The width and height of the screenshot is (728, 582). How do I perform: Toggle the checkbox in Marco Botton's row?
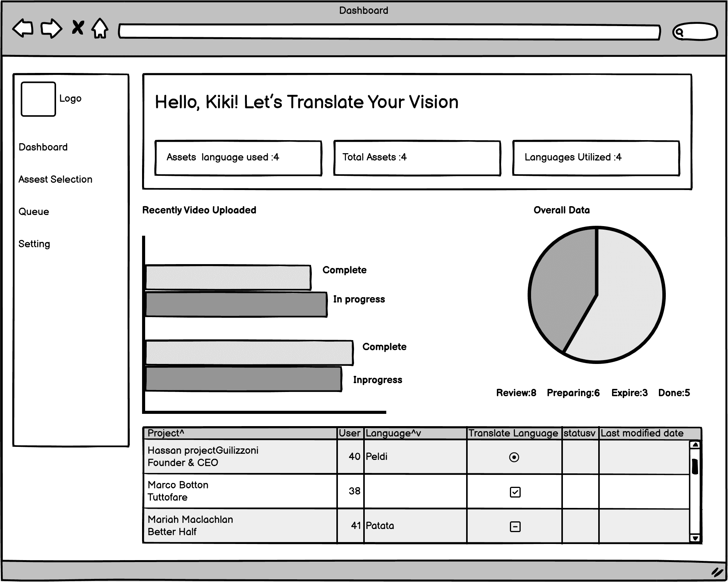(x=515, y=491)
